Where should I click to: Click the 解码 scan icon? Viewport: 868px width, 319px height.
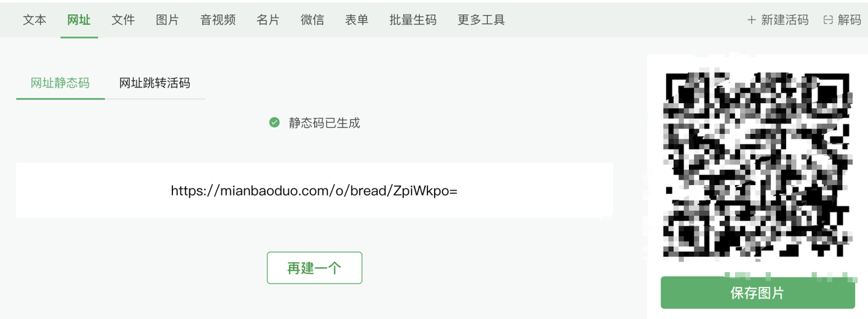pyautogui.click(x=828, y=20)
